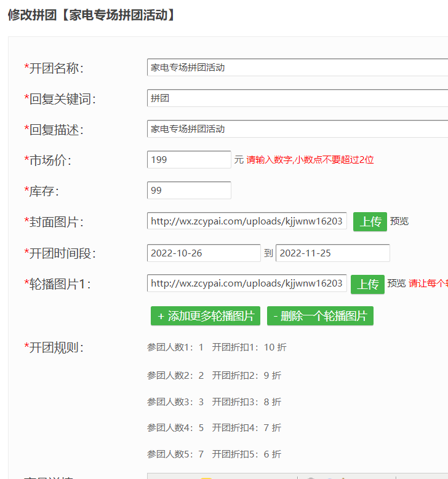
Task: Open 预览 link for 轮播图片1
Action: pos(396,283)
